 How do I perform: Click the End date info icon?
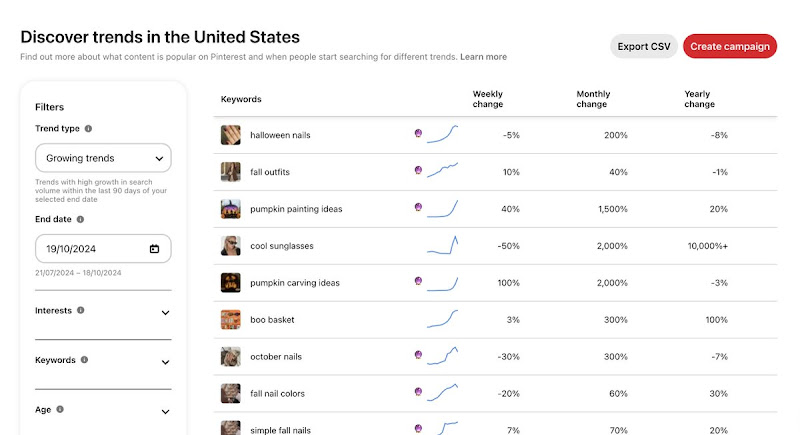(80, 219)
